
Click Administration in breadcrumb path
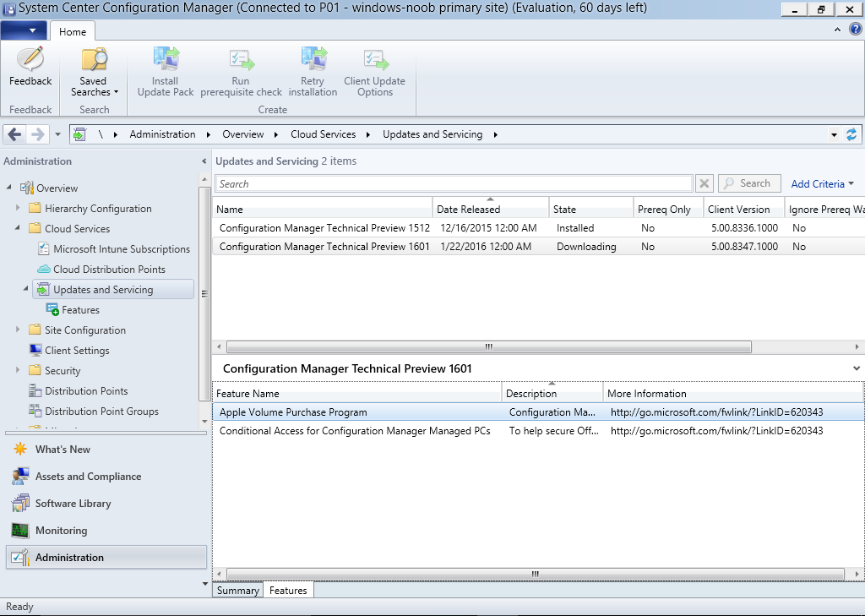162,134
